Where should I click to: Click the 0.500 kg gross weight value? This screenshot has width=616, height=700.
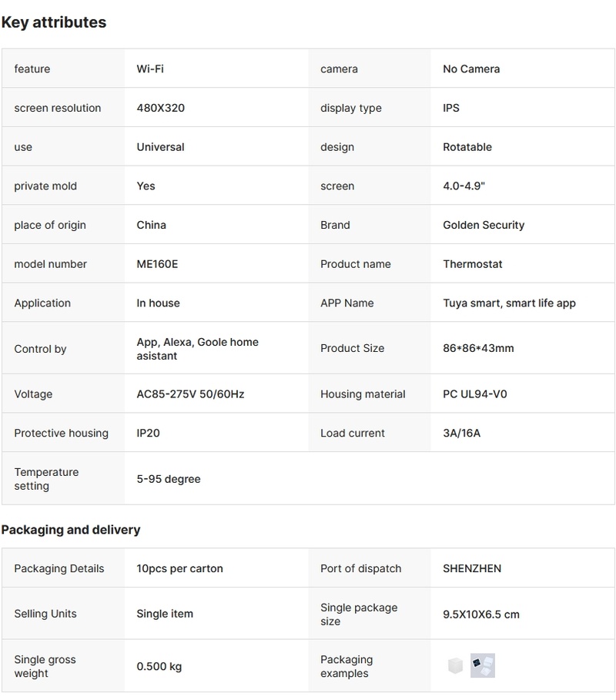pos(159,666)
